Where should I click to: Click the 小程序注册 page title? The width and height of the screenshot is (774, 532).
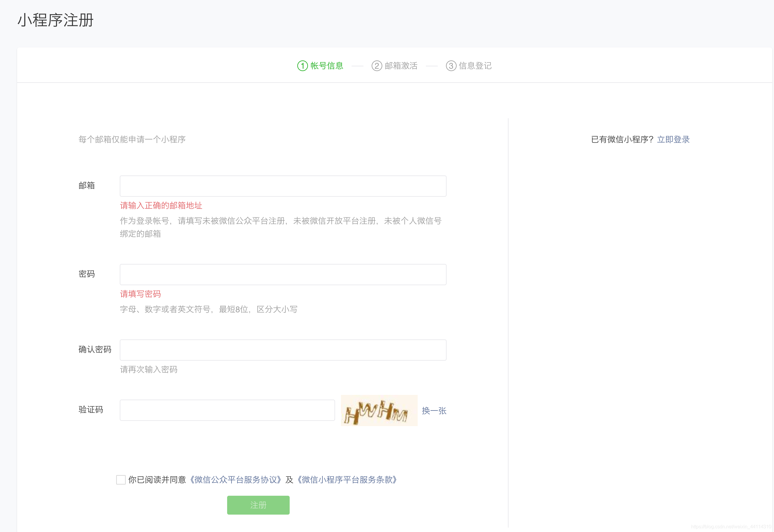tap(55, 20)
